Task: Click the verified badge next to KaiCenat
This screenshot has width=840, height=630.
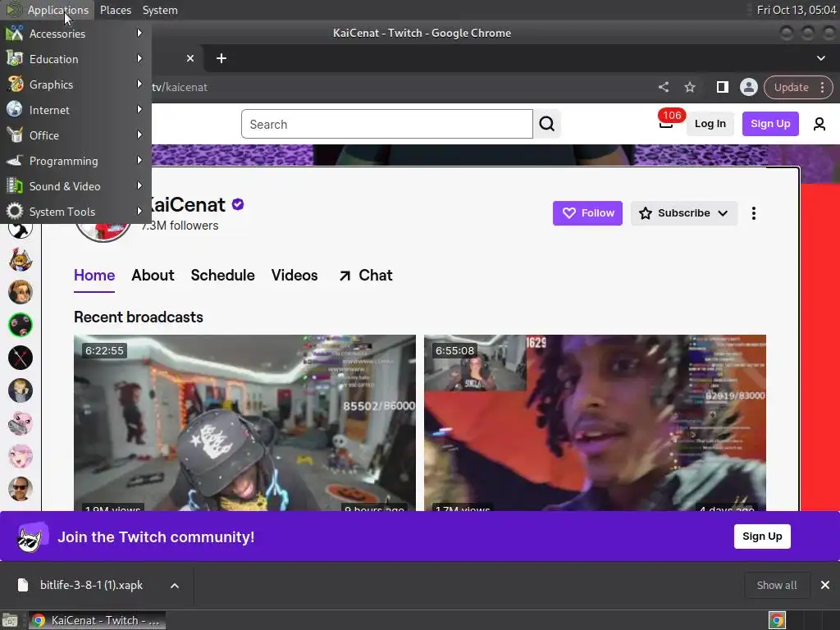Action: [238, 204]
